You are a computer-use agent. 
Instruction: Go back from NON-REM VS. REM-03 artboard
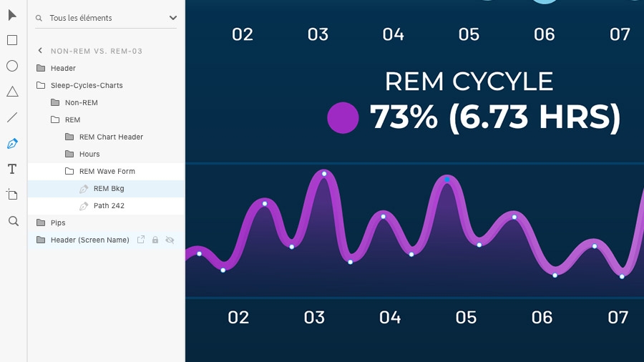click(40, 51)
